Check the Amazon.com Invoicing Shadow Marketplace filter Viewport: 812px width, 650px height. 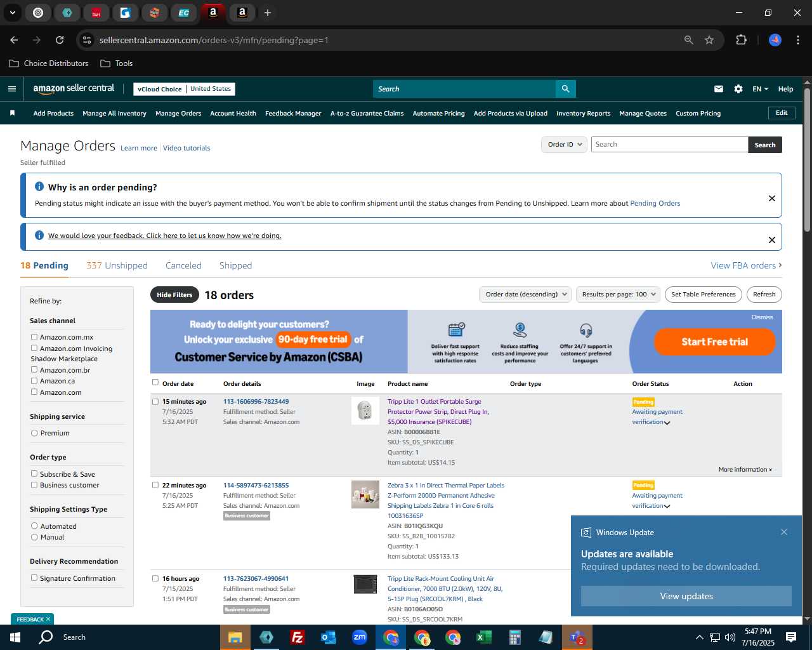click(34, 348)
